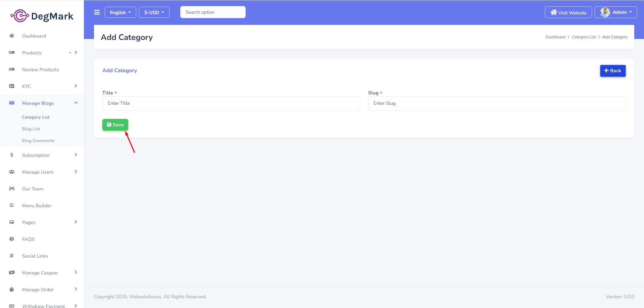Click the FAQS question mark icon

[x=12, y=239]
